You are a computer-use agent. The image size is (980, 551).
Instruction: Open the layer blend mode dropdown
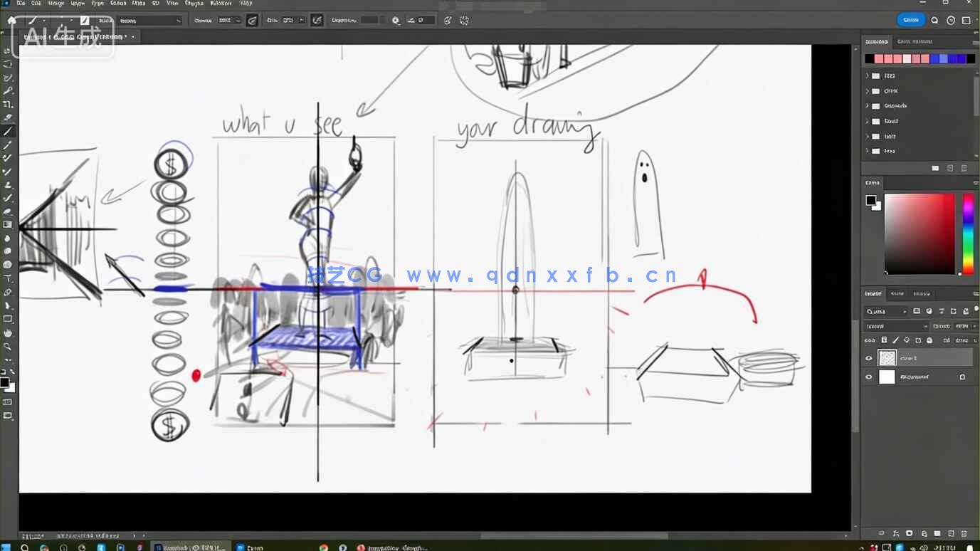pyautogui.click(x=895, y=326)
